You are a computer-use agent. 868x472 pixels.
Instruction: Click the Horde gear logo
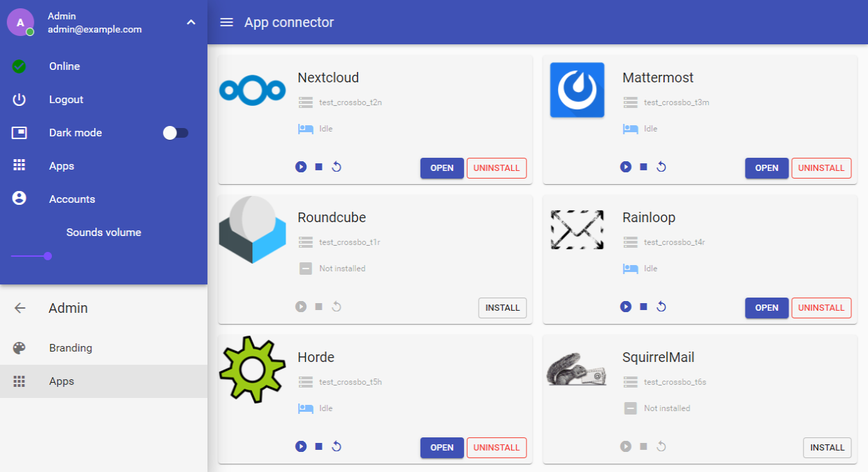coord(252,370)
